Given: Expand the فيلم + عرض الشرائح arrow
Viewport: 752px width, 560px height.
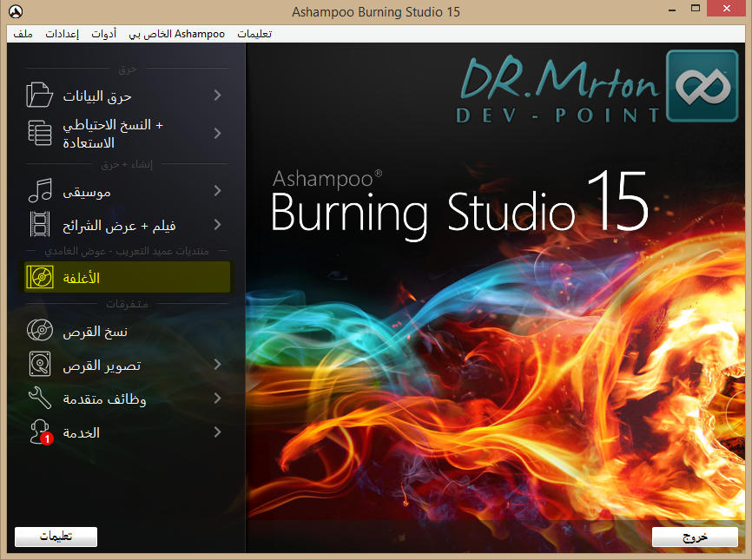Looking at the screenshot, I should (217, 224).
